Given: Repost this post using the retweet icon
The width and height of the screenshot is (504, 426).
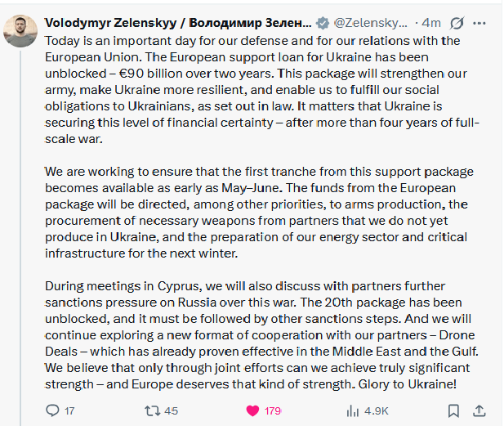Looking at the screenshot, I should (151, 410).
